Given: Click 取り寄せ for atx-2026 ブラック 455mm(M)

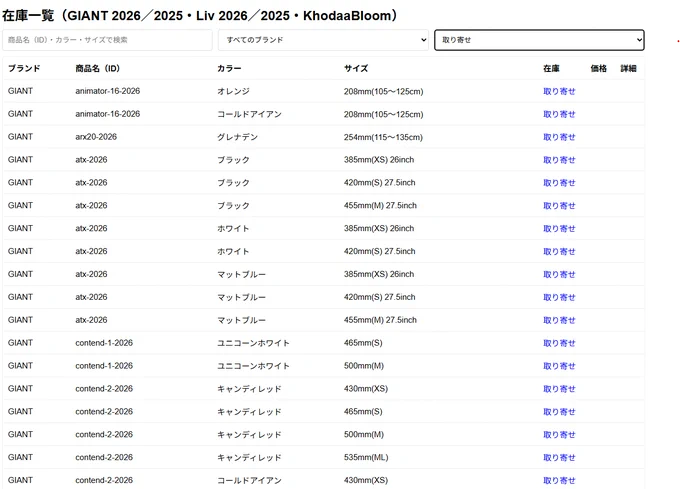Looking at the screenshot, I should click(559, 206).
